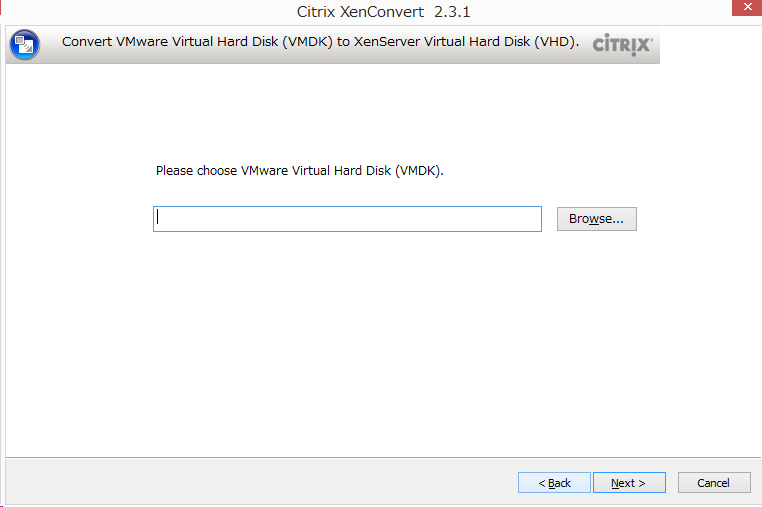
Task: Close the XenConvert window with red X
Action: click(x=747, y=7)
